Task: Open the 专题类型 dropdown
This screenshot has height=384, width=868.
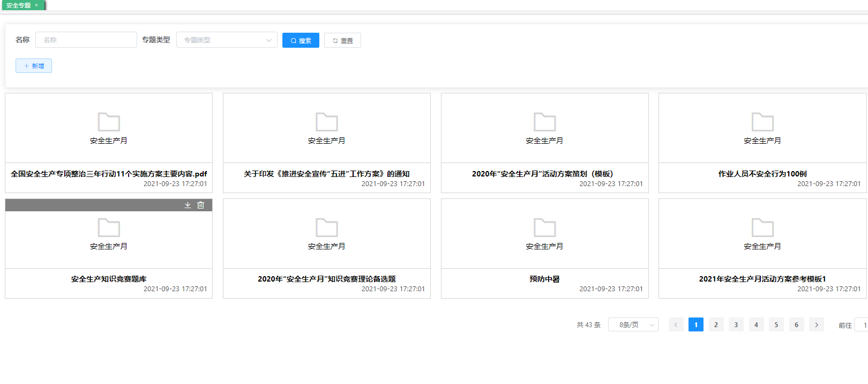Action: [x=227, y=40]
